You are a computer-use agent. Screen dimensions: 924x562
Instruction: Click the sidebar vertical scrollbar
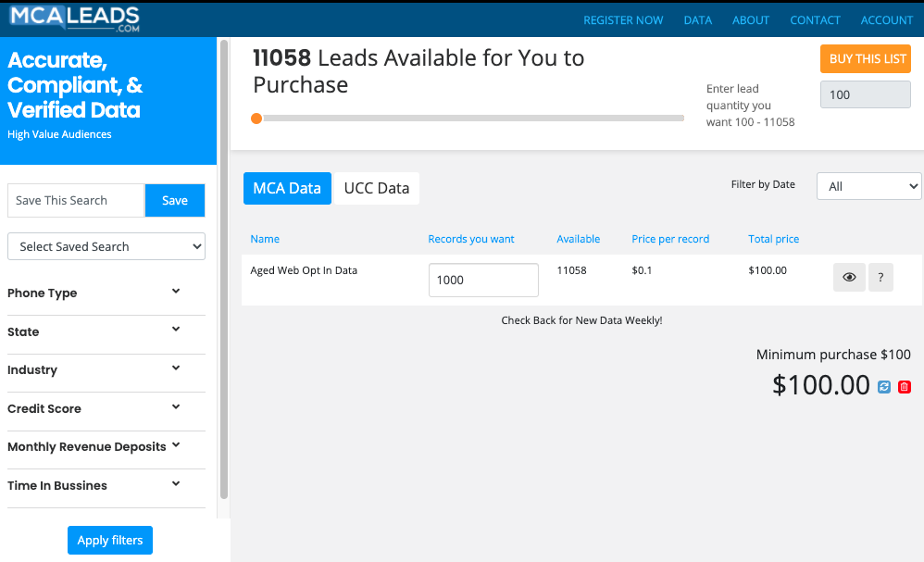click(224, 269)
